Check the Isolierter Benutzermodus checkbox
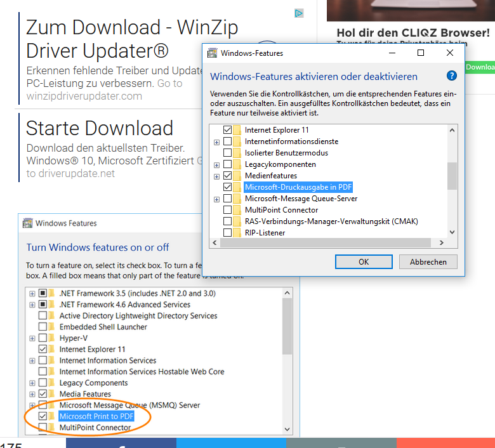 tap(227, 152)
